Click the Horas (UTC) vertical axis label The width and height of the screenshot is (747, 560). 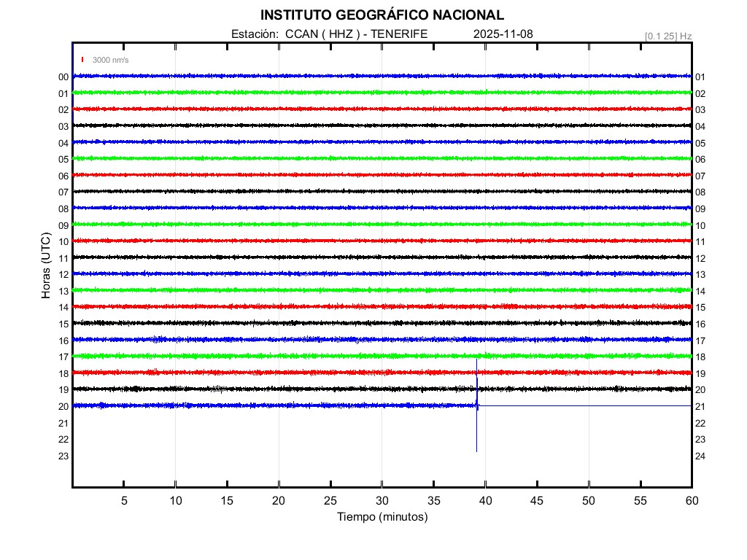tap(46, 266)
